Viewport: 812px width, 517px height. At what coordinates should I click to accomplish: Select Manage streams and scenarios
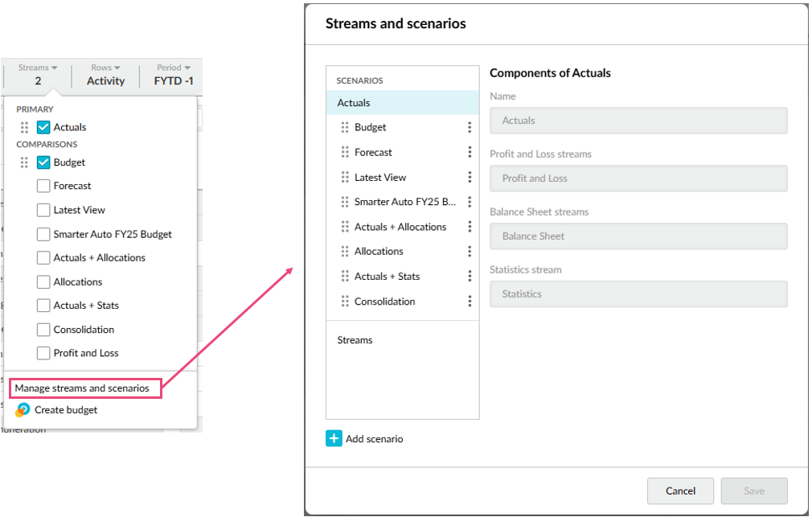(82, 388)
